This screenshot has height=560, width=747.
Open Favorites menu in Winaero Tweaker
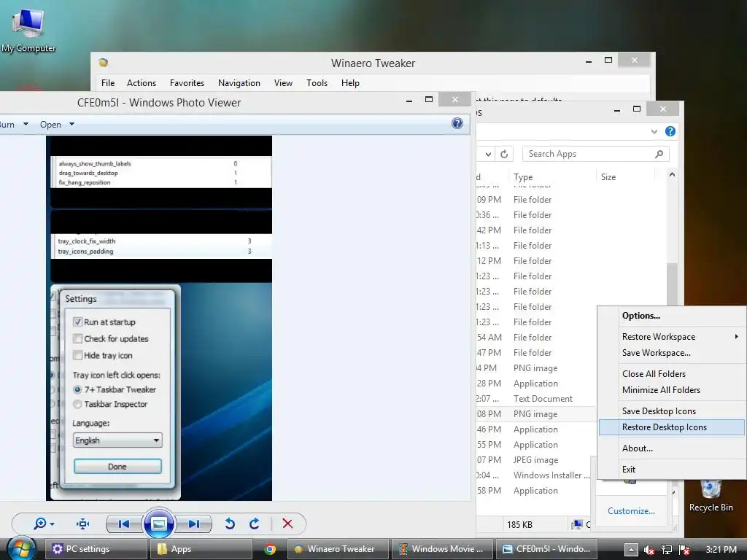tap(187, 83)
